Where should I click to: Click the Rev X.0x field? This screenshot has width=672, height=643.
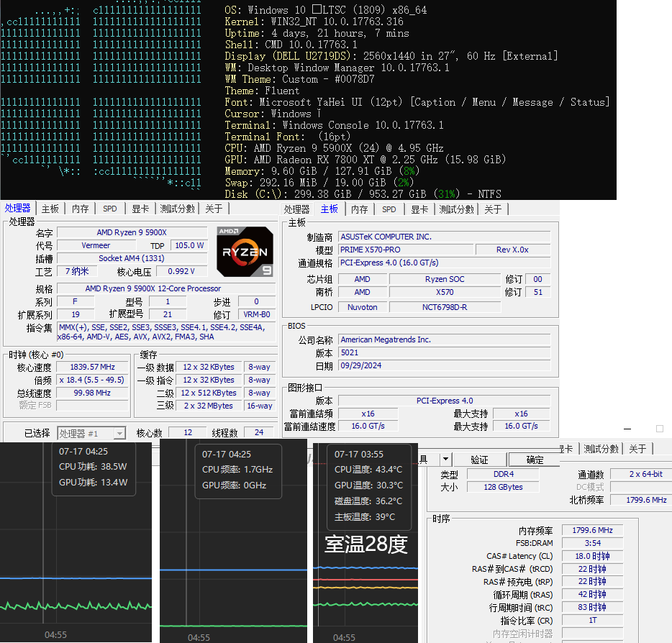click(x=512, y=250)
